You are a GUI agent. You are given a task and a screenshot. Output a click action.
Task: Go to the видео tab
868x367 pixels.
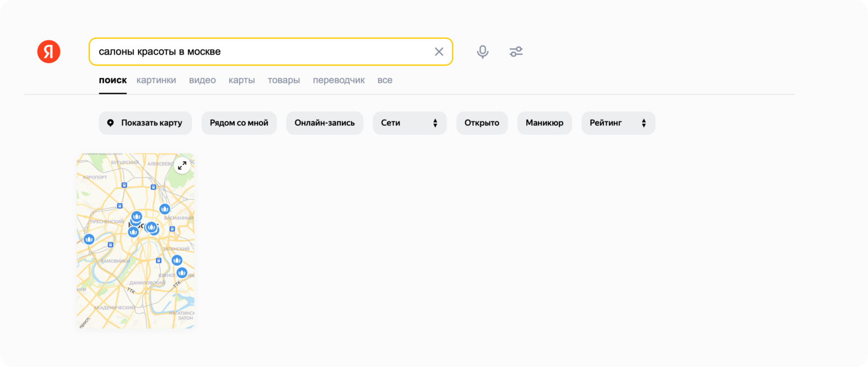tap(202, 80)
